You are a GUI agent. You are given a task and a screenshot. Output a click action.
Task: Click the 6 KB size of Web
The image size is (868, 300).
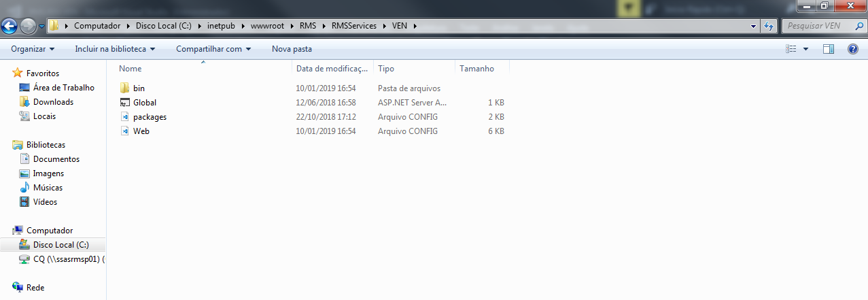[496, 131]
